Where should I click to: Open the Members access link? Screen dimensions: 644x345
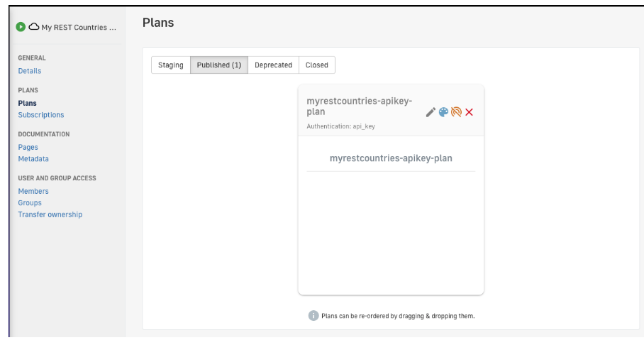pyautogui.click(x=33, y=192)
